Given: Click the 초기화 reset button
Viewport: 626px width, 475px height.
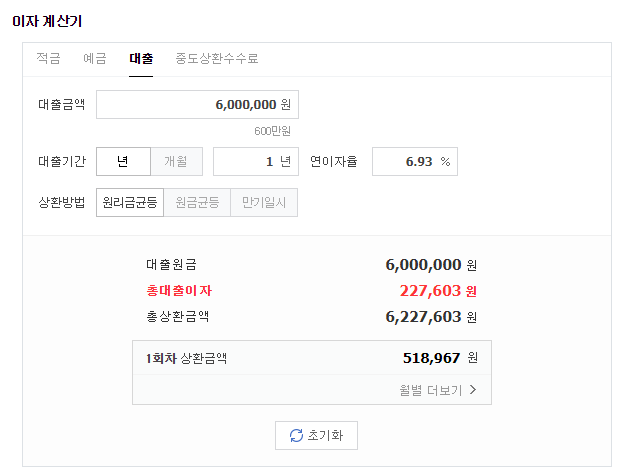Looking at the screenshot, I should click(316, 435).
